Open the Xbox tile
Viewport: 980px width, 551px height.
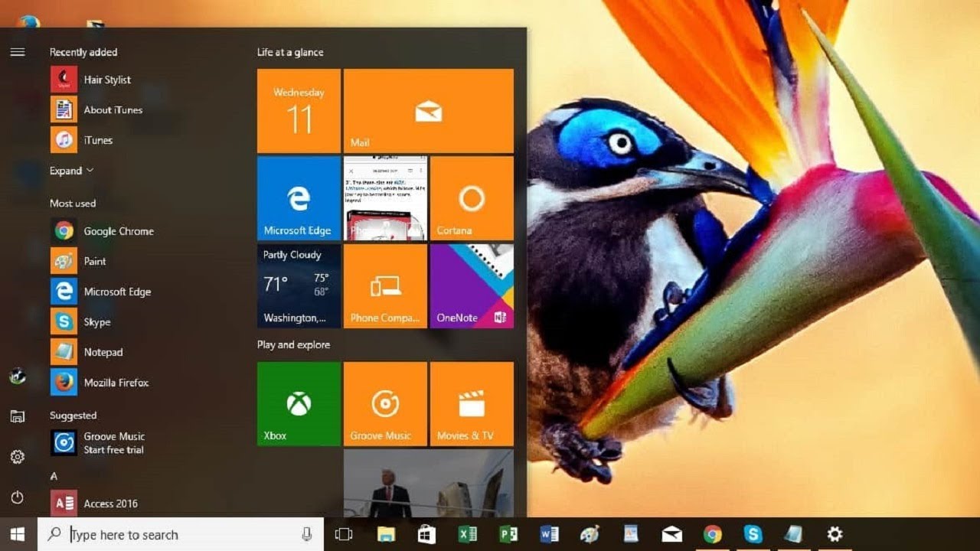point(299,403)
